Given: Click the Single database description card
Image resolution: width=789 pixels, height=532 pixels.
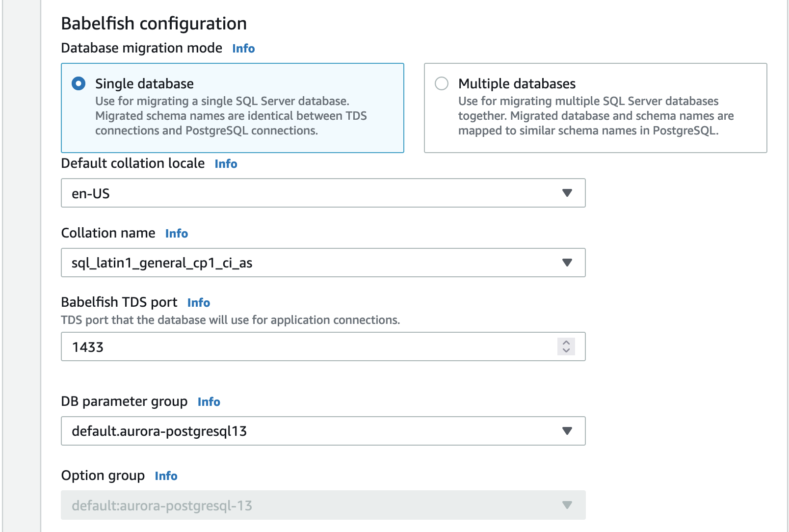Looking at the screenshot, I should point(233,108).
